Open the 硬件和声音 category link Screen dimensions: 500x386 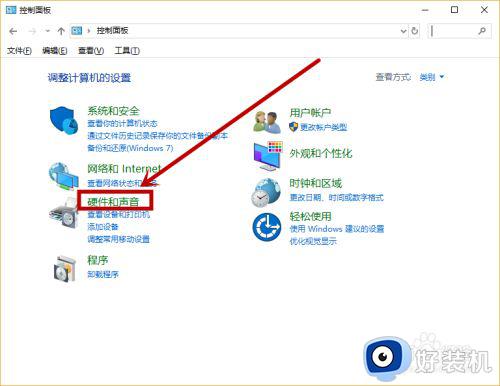(113, 201)
